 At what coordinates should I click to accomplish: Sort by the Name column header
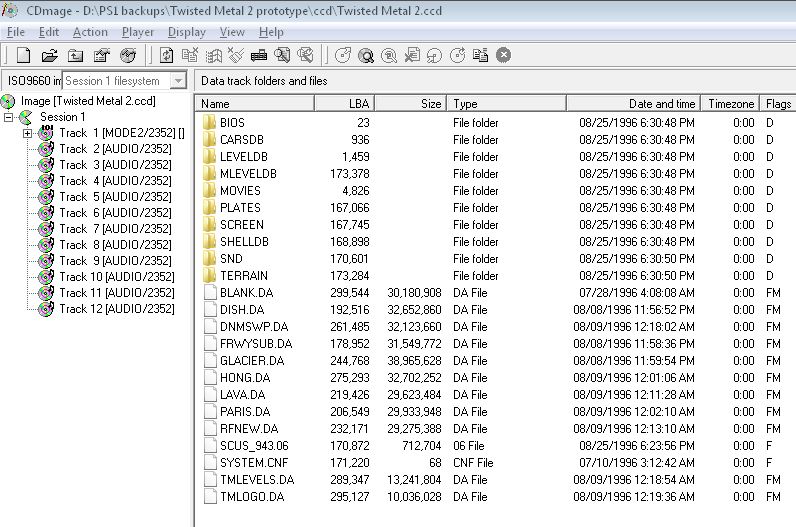point(255,104)
